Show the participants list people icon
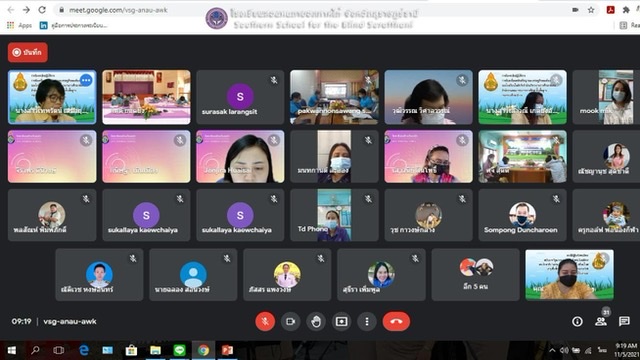The image size is (640, 360). click(601, 322)
